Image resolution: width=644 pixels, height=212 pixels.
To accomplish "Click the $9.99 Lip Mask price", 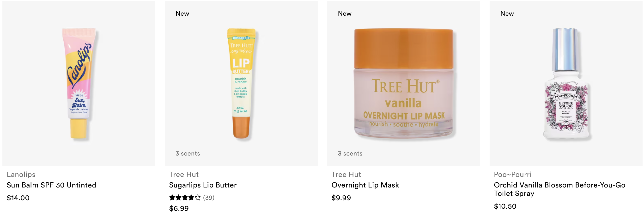I will [x=341, y=198].
